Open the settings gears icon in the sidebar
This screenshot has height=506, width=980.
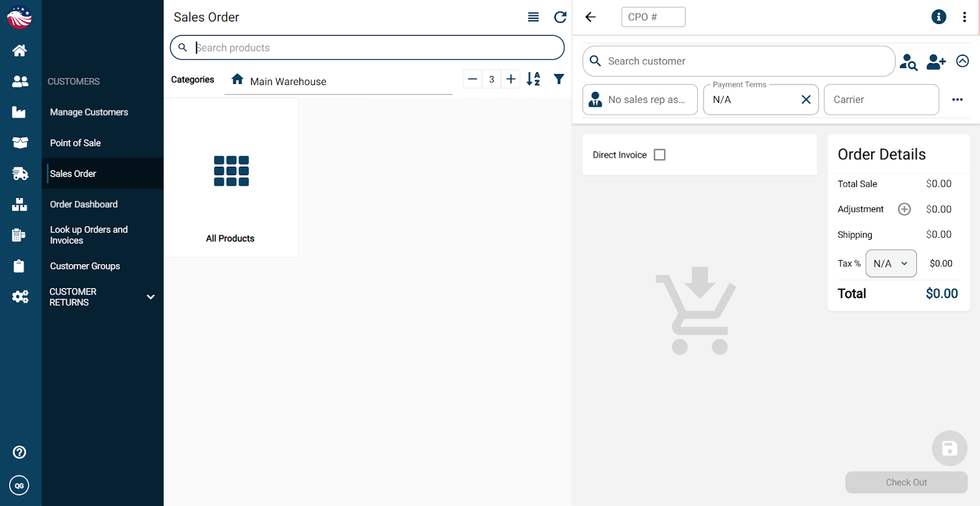pos(20,297)
